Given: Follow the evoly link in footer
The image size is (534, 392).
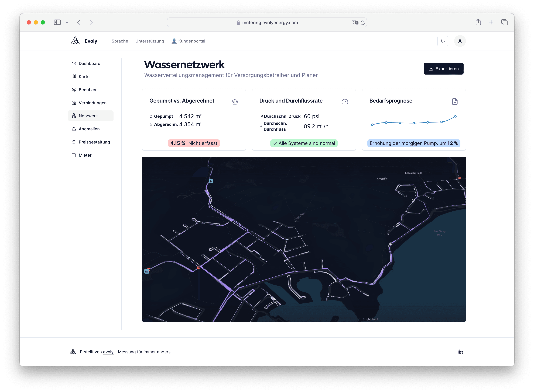Looking at the screenshot, I should click(108, 352).
